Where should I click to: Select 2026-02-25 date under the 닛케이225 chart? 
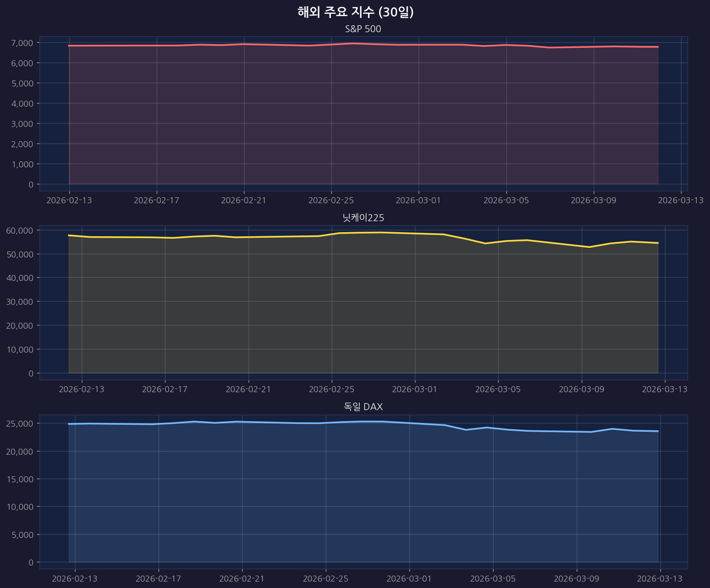tap(331, 389)
